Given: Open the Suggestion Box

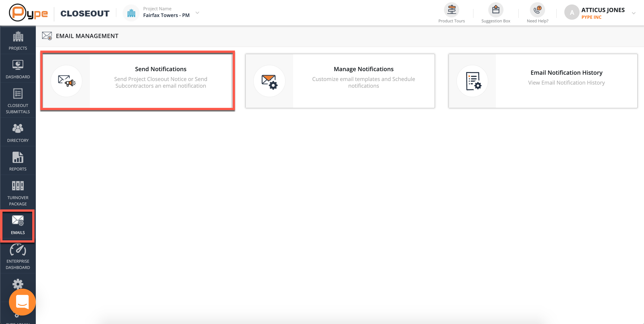Looking at the screenshot, I should (495, 10).
